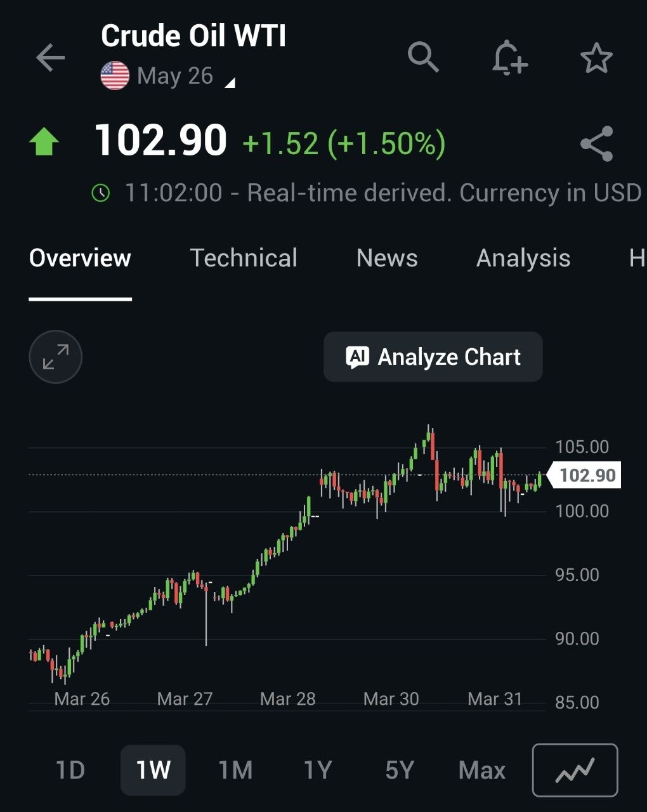This screenshot has height=812, width=647.
Task: Open the search magnifier icon
Action: [423, 57]
